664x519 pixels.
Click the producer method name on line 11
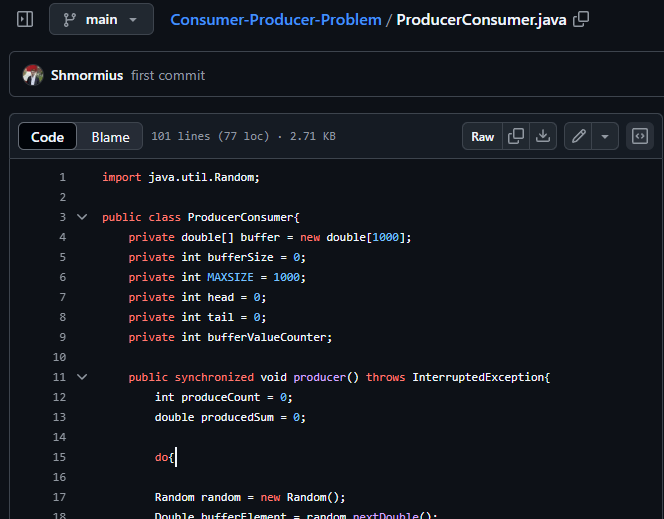coord(320,377)
